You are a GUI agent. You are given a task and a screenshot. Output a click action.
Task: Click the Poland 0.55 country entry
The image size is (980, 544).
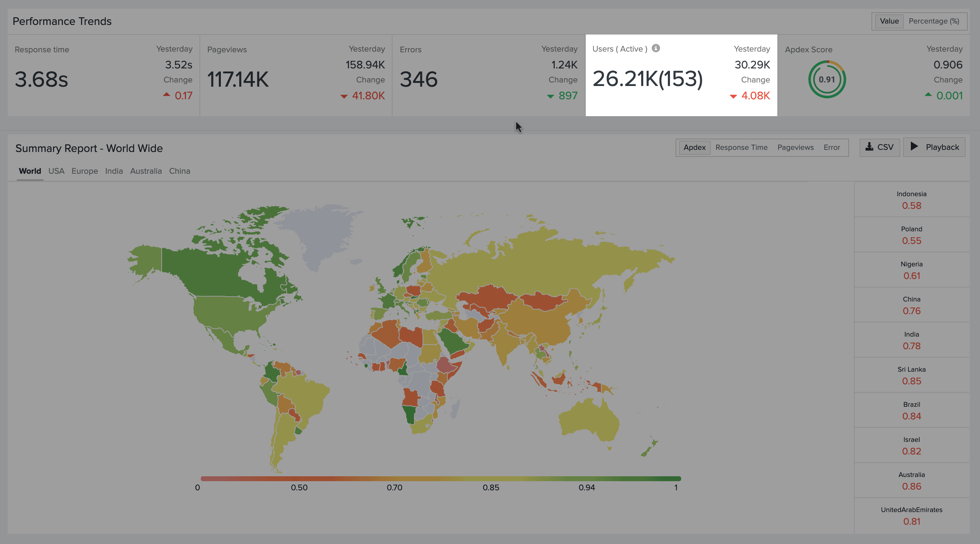(911, 235)
